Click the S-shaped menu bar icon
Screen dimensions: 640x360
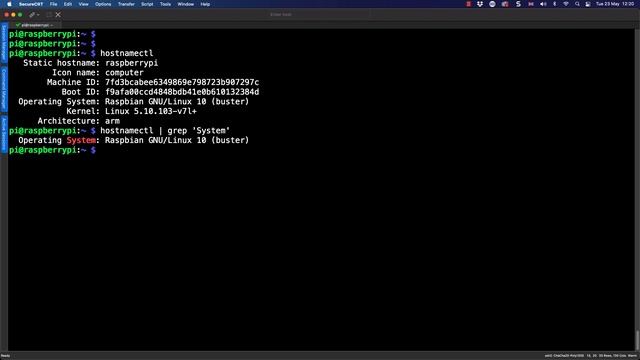[518, 4]
